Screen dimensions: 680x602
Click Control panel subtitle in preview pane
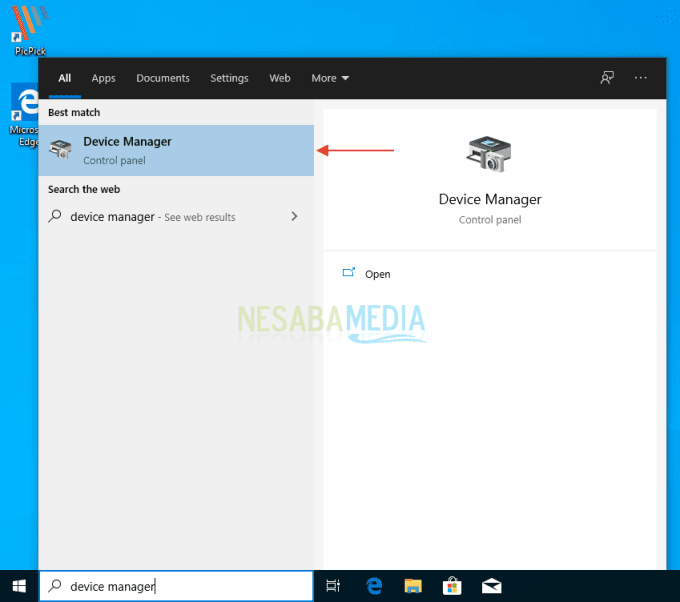click(490, 220)
